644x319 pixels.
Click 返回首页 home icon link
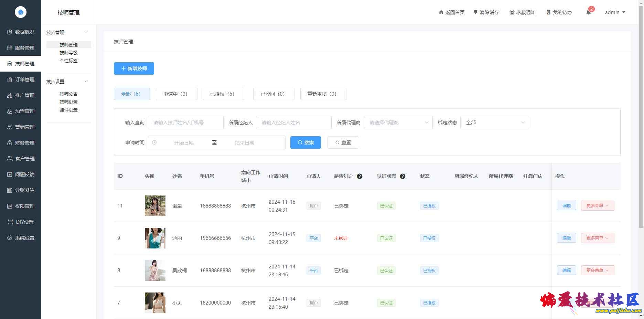point(441,12)
